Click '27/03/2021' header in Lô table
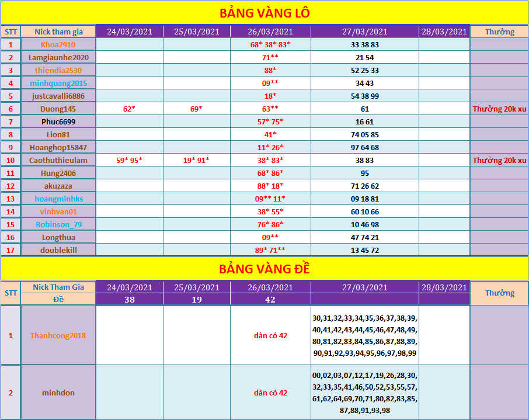The width and height of the screenshot is (529, 420). coord(365,32)
